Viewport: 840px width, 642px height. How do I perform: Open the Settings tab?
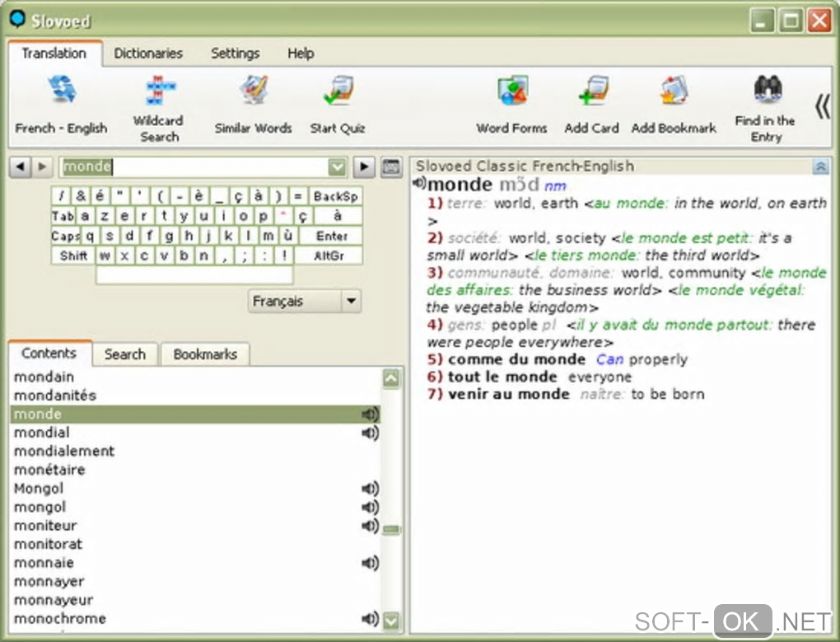[236, 53]
